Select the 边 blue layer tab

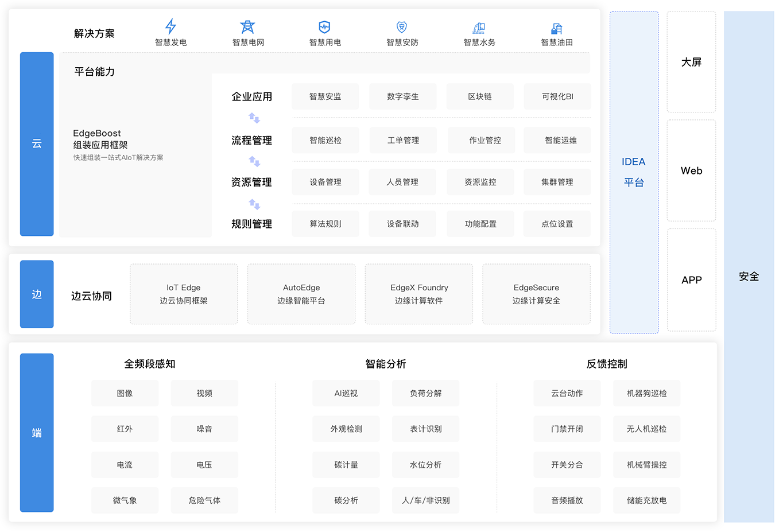37,294
